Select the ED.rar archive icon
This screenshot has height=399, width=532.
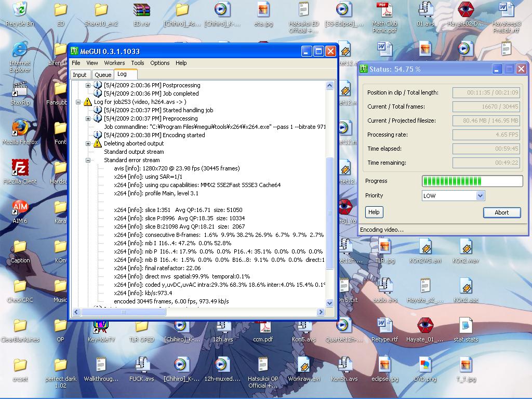(x=141, y=11)
